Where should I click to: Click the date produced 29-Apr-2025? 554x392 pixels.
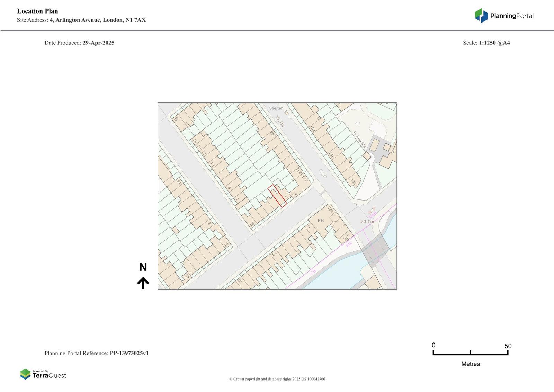click(98, 43)
